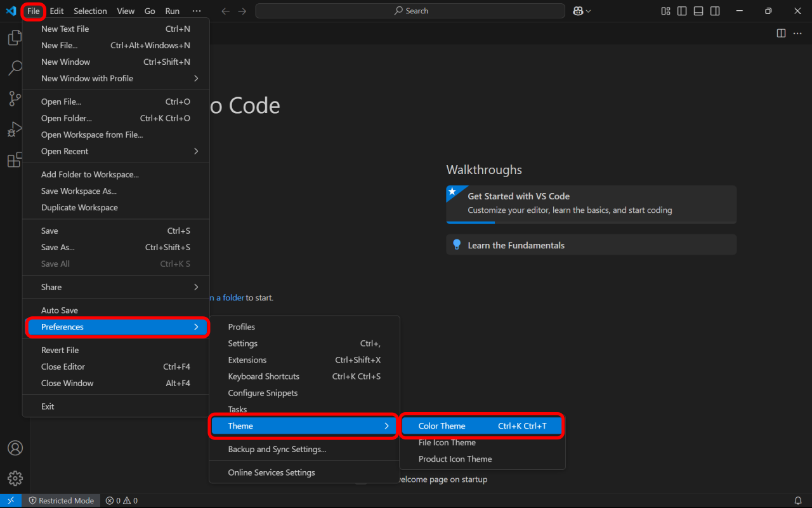Click the 'a folder' link to open one
Viewport: 812px width, 508px height.
point(225,297)
